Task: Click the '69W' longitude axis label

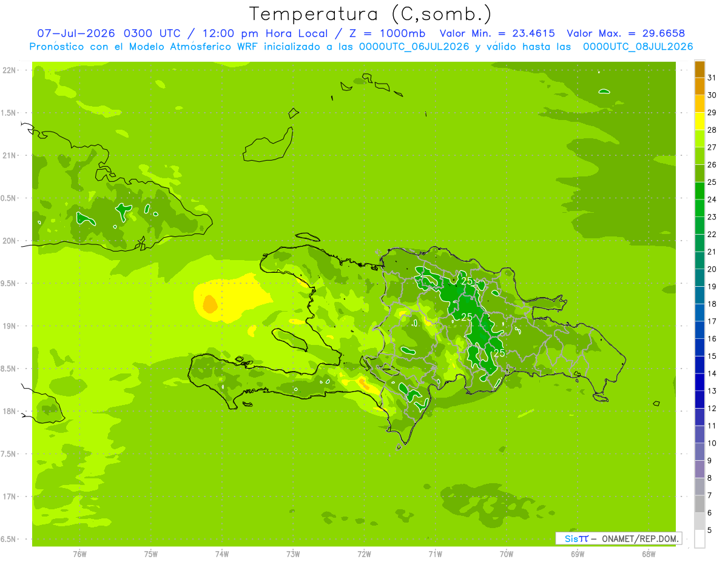Action: pos(578,554)
